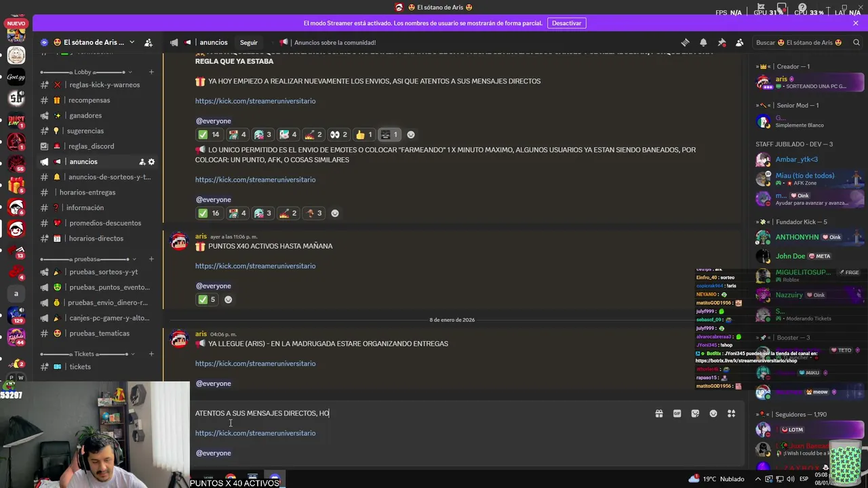Open kick link under LO UNICO PERMITIDO message
This screenshot has width=868, height=488.
point(255,180)
